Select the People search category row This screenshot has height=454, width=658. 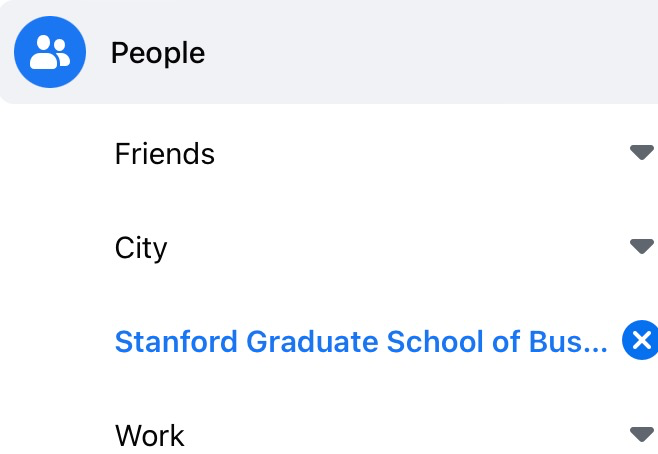pyautogui.click(x=330, y=53)
